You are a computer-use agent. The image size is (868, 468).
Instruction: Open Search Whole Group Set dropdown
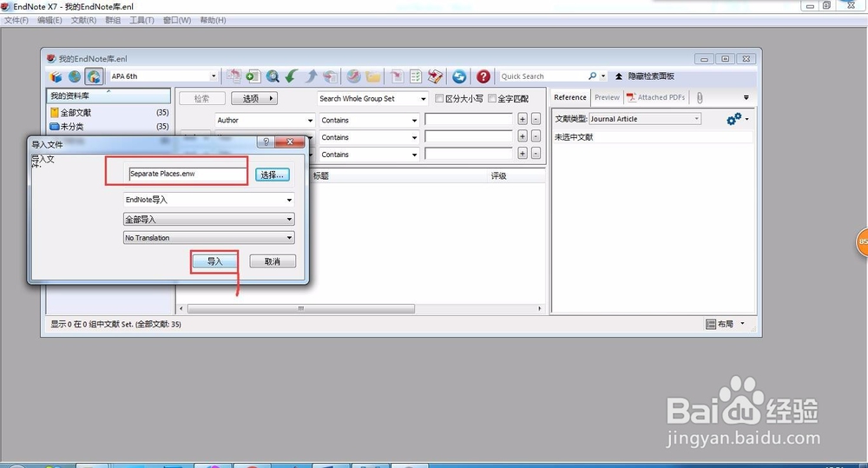pos(423,99)
